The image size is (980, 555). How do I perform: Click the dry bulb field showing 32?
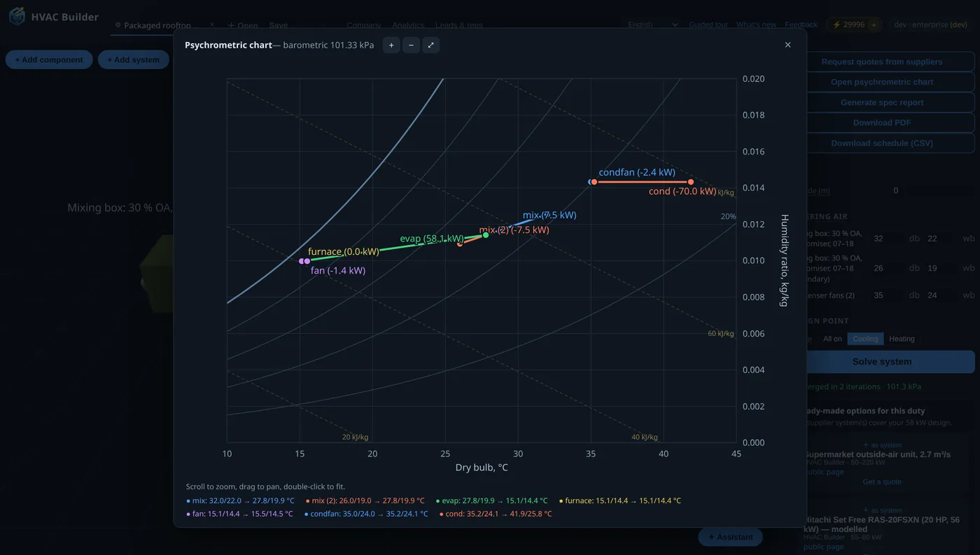pyautogui.click(x=887, y=239)
